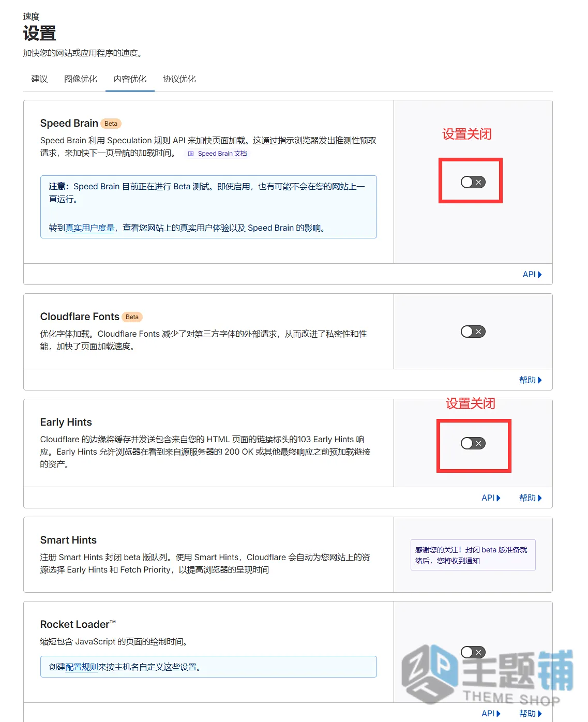Viewport: 588px width, 722px height.
Task: Expand the API section under Rocket Loader
Action: click(x=491, y=713)
